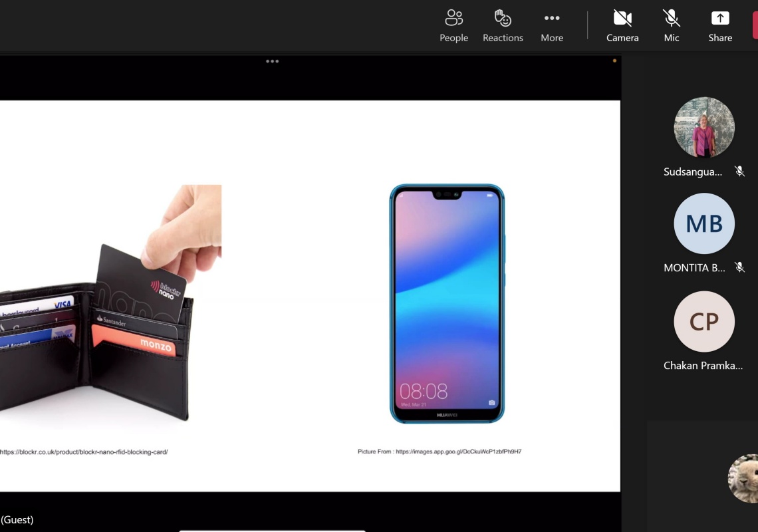
Task: Select the MB avatar for MONTITA
Action: (x=704, y=223)
